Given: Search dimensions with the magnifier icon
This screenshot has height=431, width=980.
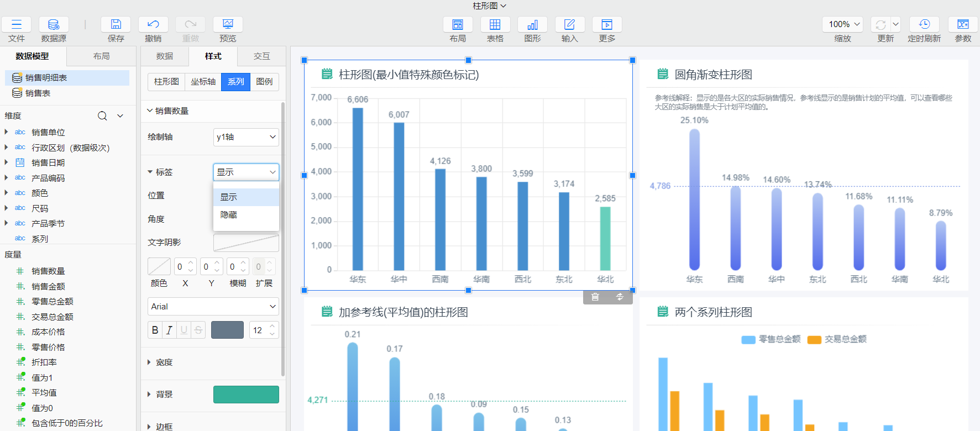Looking at the screenshot, I should click(x=102, y=116).
